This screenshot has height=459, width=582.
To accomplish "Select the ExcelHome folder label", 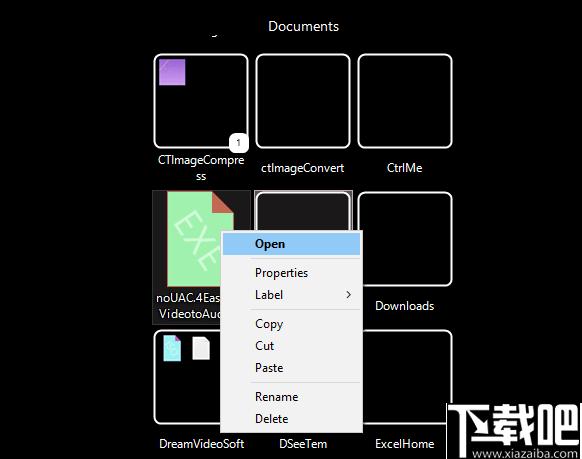I will 405,444.
